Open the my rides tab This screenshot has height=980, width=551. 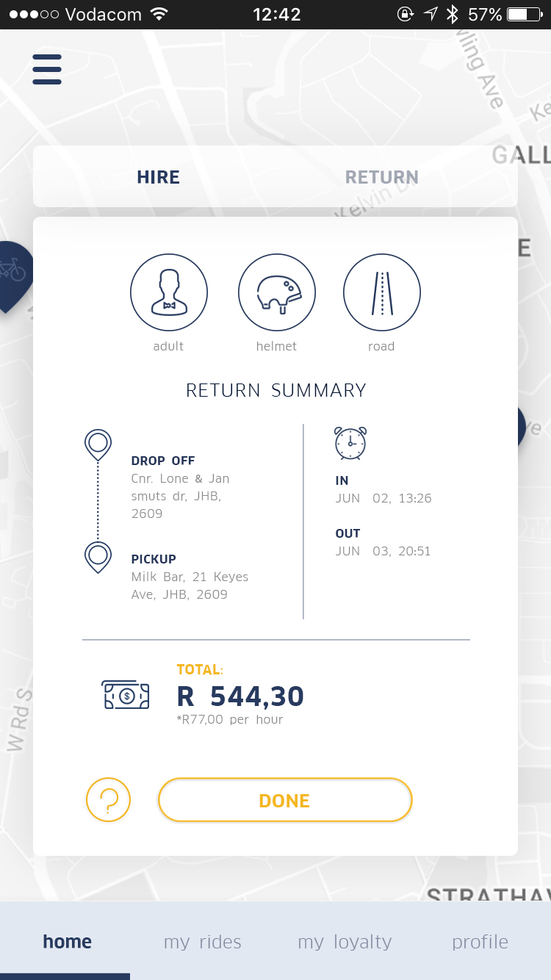(x=203, y=942)
